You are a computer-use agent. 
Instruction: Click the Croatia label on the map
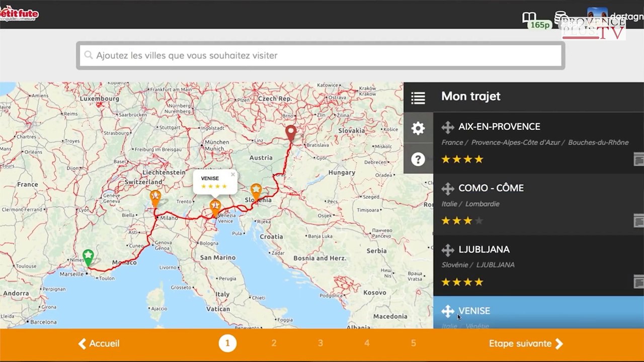coord(271,236)
